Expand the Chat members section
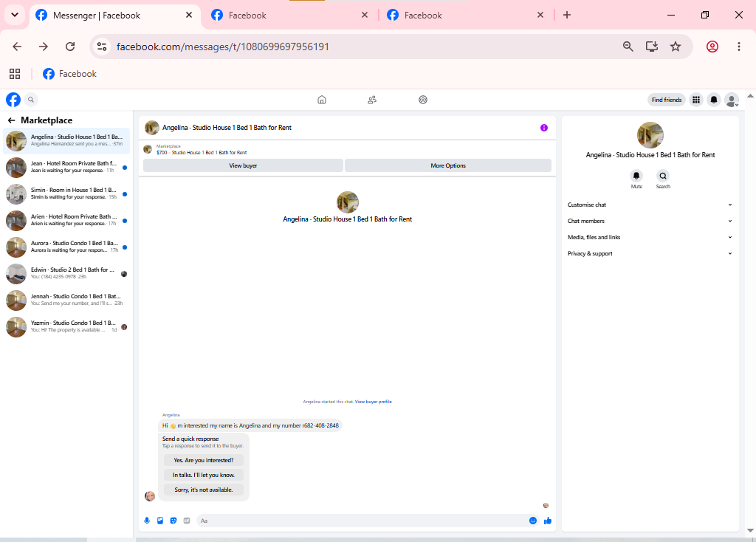 (650, 221)
